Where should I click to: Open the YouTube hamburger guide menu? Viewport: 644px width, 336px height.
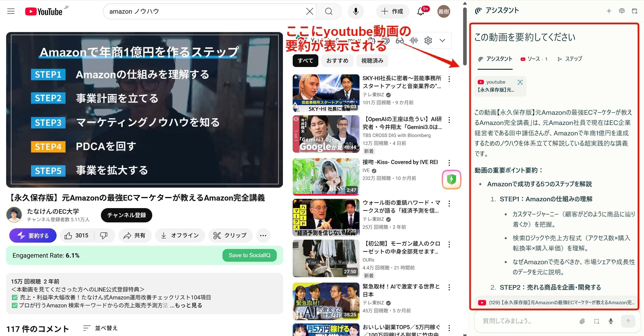(x=11, y=11)
